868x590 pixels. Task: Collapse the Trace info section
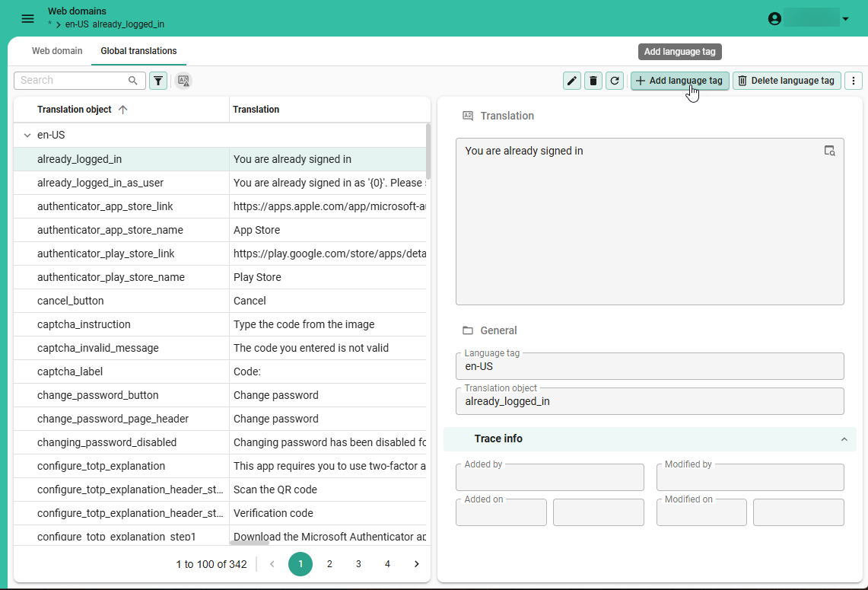pyautogui.click(x=844, y=439)
